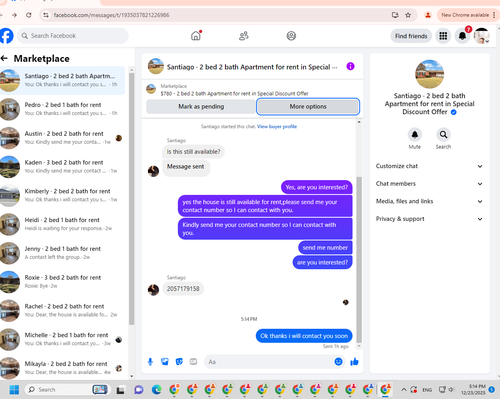Open Facebook home feed icon
Screen dimensions: 500x399
tap(196, 36)
